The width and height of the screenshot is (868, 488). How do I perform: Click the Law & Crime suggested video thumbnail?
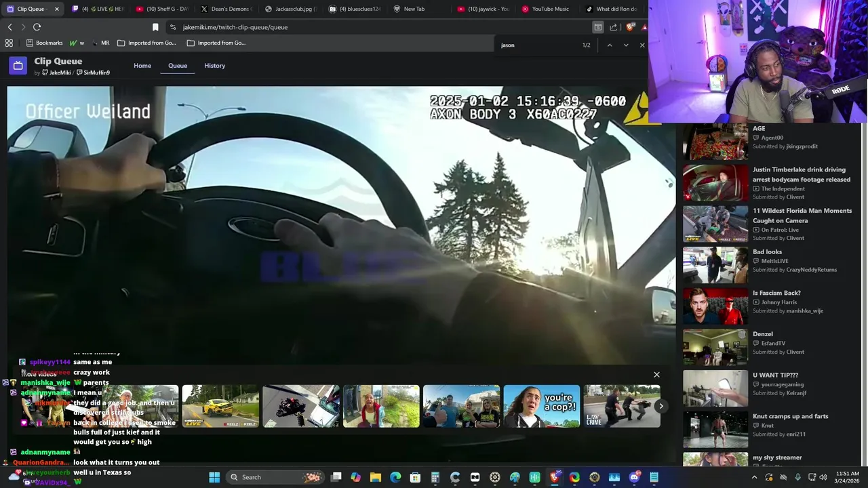622,406
